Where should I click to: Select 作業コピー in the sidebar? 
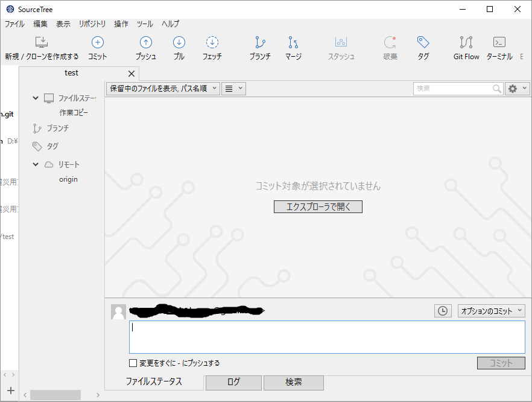coord(74,112)
